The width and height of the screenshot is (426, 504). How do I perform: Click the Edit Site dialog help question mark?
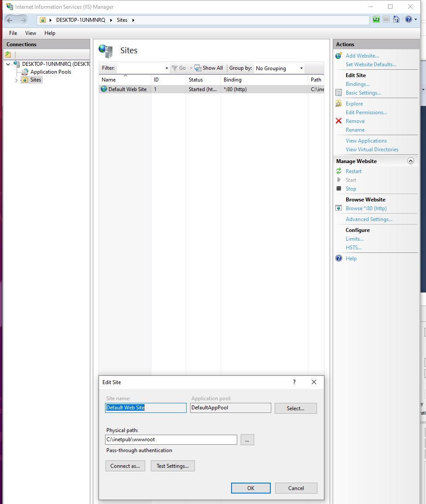pos(294,382)
